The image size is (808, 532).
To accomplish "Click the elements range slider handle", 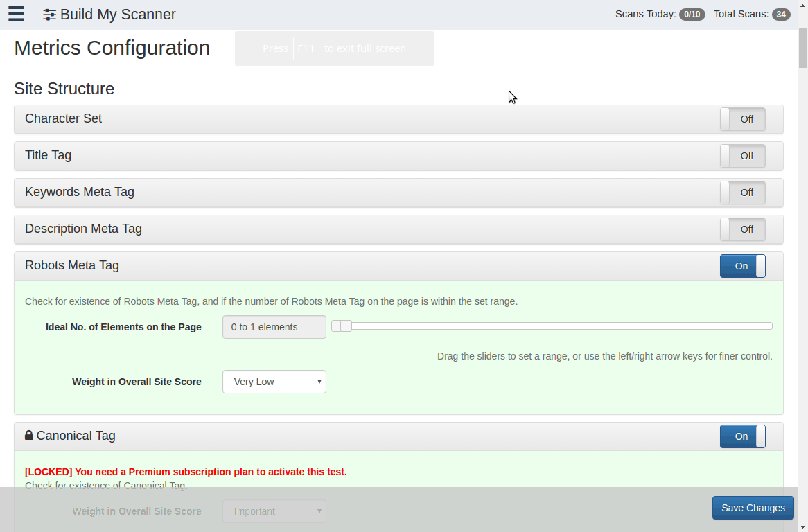I will tap(346, 326).
